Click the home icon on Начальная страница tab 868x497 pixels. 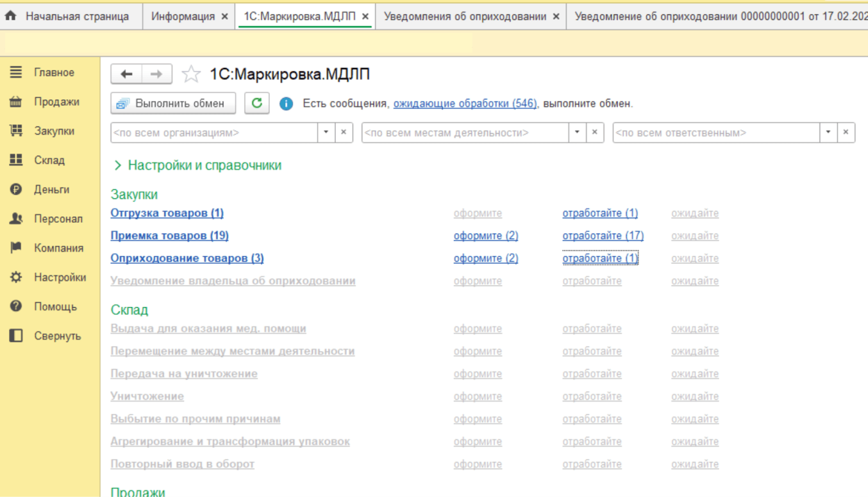[x=10, y=17]
